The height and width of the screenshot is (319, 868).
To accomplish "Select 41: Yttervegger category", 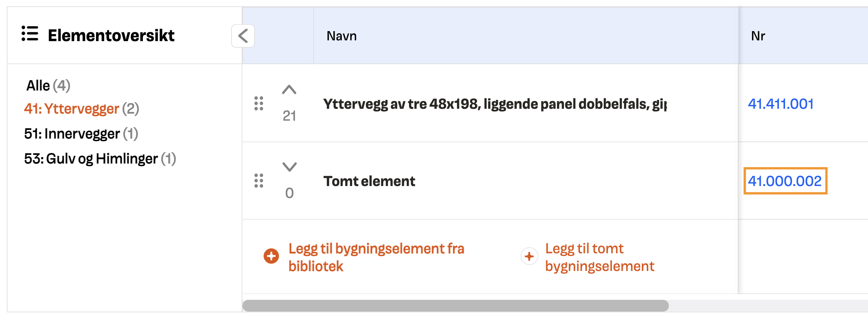I will tap(81, 109).
